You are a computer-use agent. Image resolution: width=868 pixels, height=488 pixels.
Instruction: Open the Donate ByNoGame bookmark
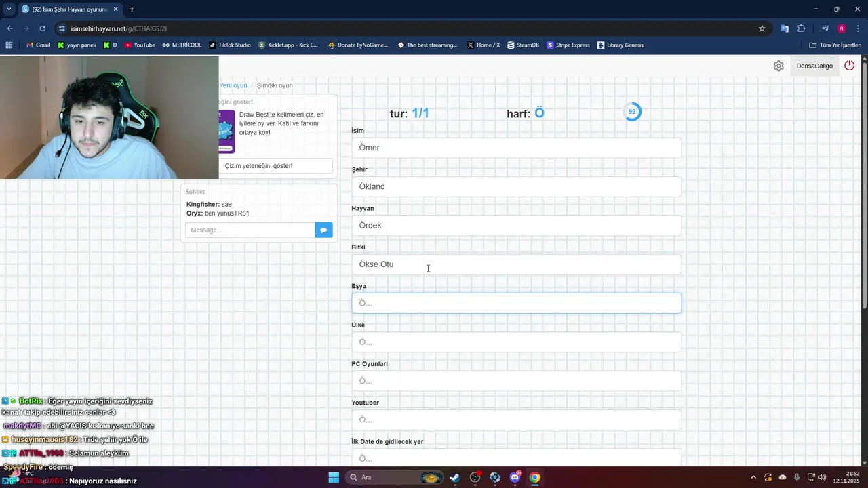point(357,45)
